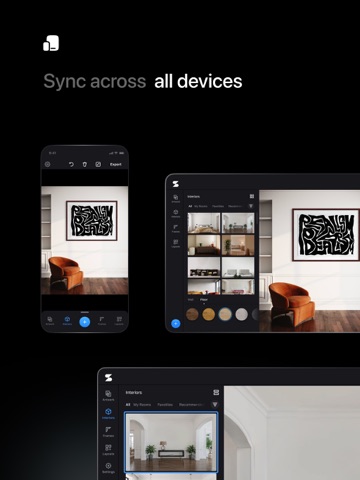Choose the bedroom interior thumbnail on the tablet

pyautogui.click(x=204, y=223)
